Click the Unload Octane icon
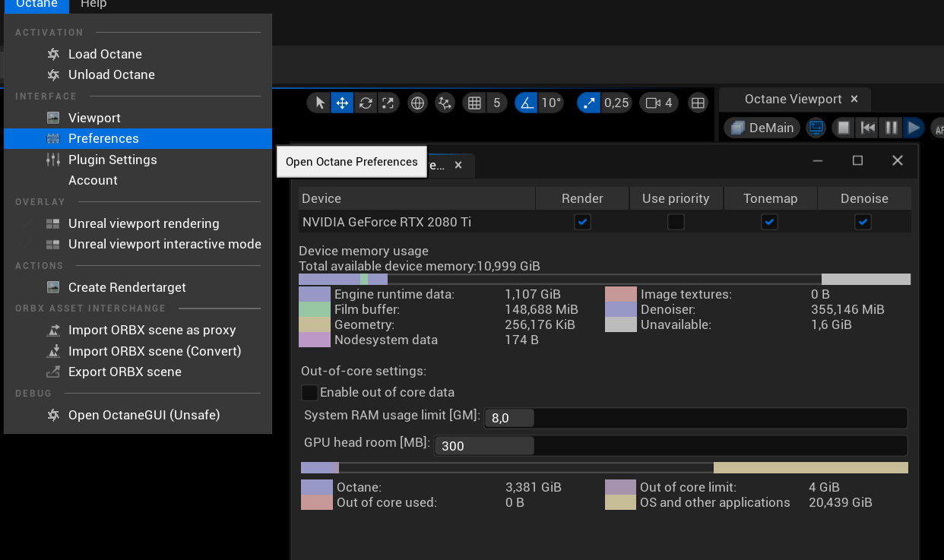This screenshot has width=944, height=560. (53, 74)
